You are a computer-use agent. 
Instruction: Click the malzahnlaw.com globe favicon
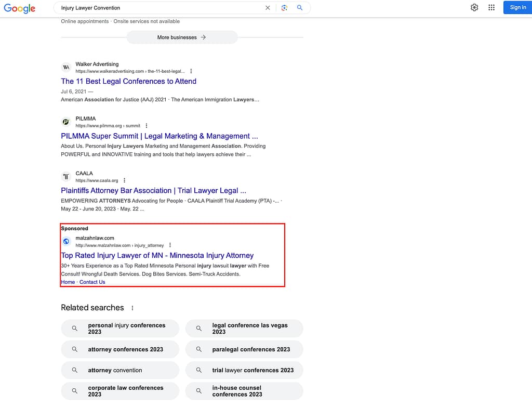66,241
